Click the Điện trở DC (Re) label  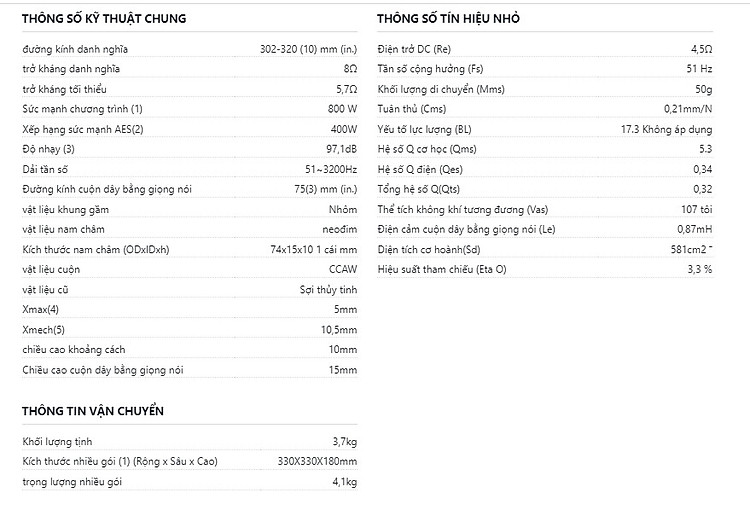414,49
